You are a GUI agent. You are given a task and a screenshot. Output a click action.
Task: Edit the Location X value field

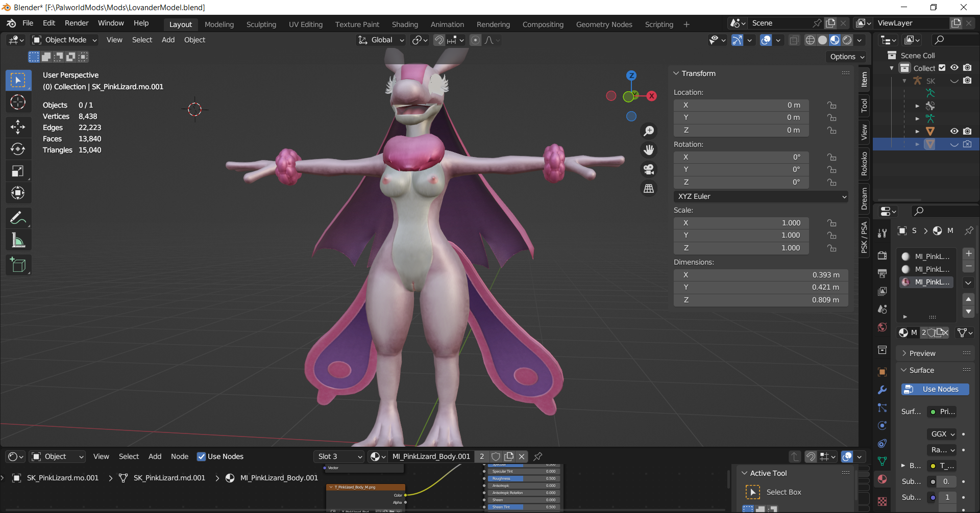pyautogui.click(x=741, y=105)
